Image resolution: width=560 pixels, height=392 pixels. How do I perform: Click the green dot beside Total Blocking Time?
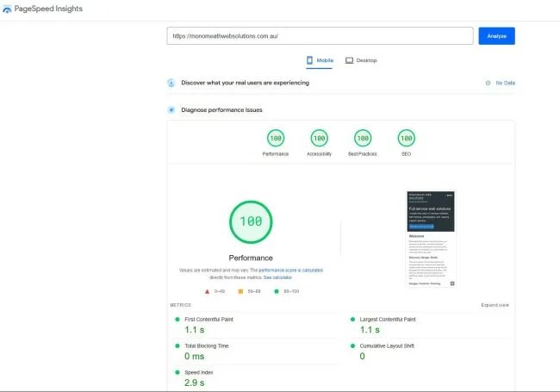(x=177, y=345)
